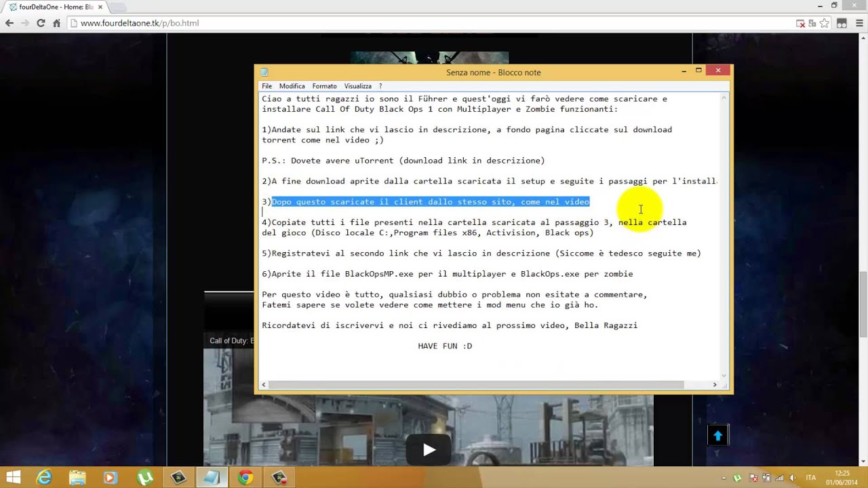Show hidden system tray icons
This screenshot has height=488, width=868.
click(x=724, y=478)
